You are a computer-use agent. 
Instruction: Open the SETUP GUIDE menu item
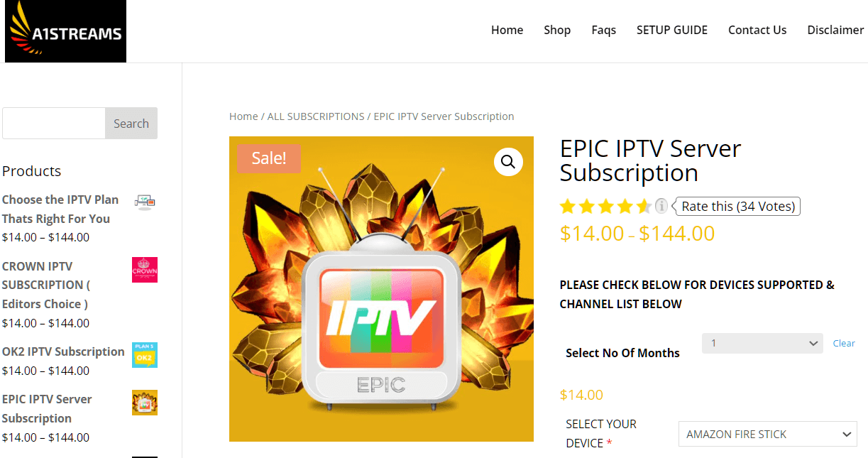672,30
